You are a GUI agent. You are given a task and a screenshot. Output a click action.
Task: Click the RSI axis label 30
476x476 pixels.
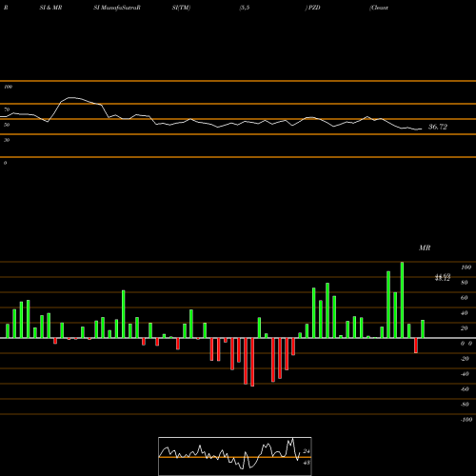point(7,140)
